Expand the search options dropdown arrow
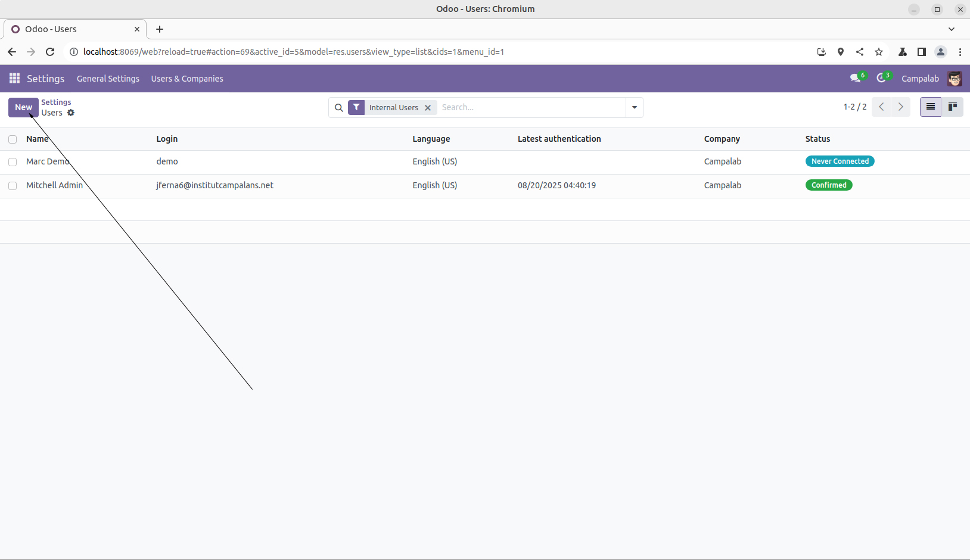This screenshot has height=560, width=970. coord(634,108)
